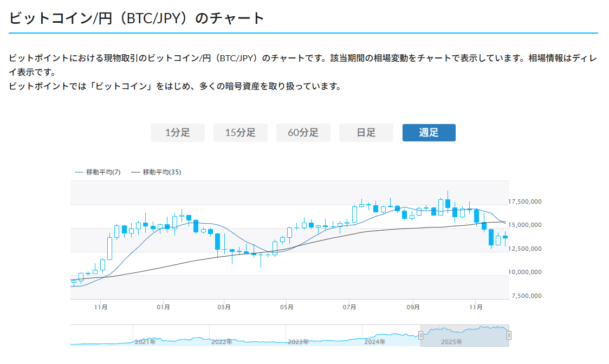Toggle visibility of 移動平均(7) line
This screenshot has height=364, width=609.
103,171
